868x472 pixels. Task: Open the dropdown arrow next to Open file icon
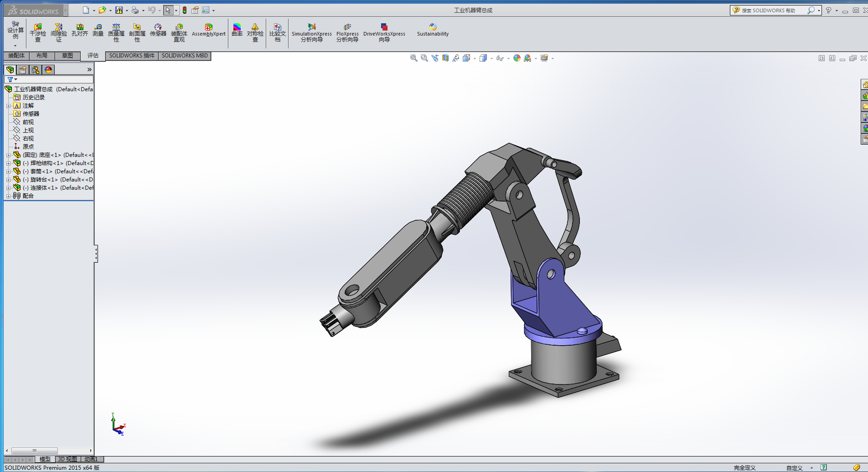click(x=110, y=10)
